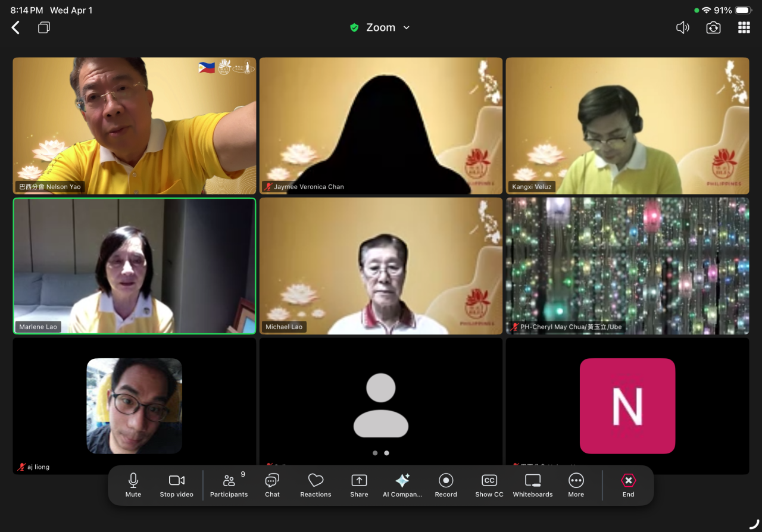Open Whiteboards
Screen dimensions: 762x532
533,485
